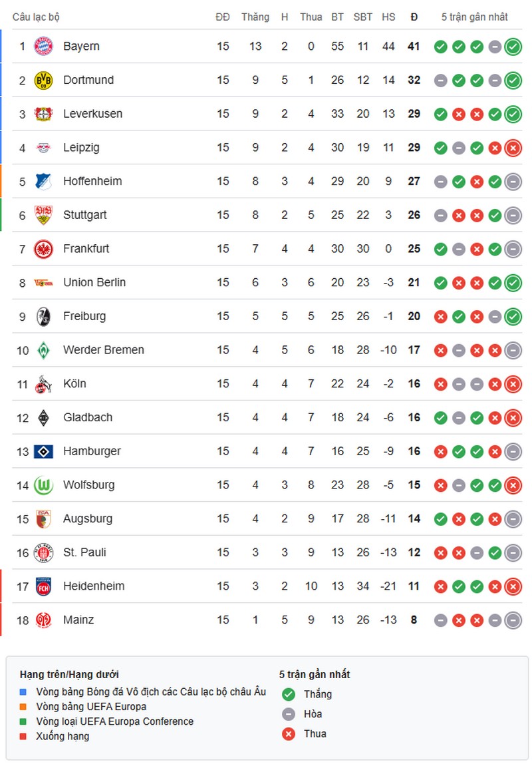532x766 pixels.
Task: Click the Dortmund club logo
Action: 41,80
